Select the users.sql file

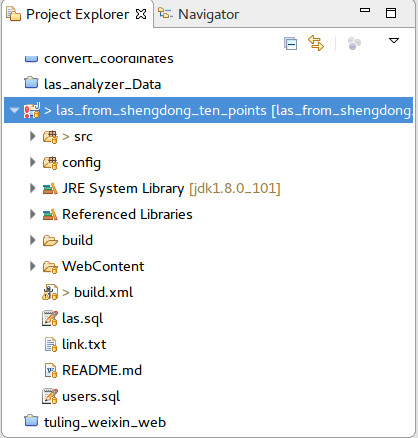(x=91, y=397)
